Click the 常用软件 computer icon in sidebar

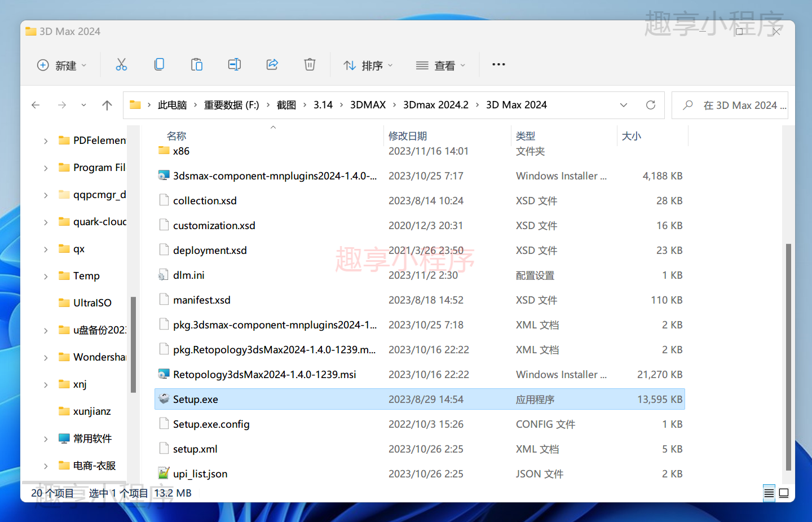(x=64, y=438)
